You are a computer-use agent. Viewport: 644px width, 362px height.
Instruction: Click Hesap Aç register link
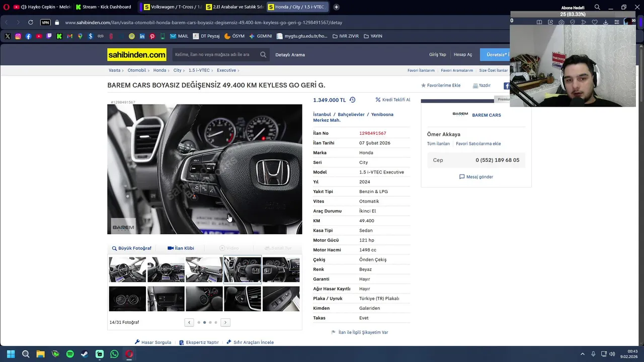tap(463, 55)
